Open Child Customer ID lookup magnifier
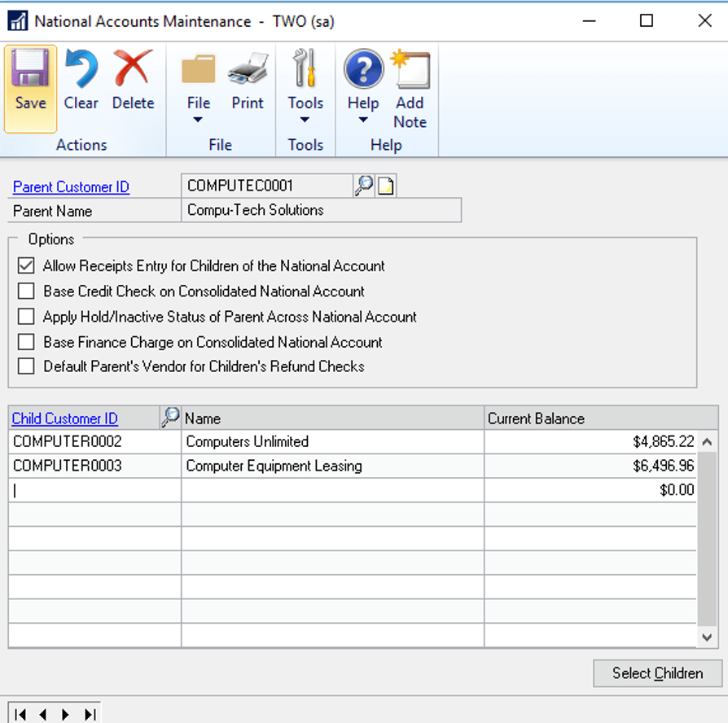Image resolution: width=728 pixels, height=723 pixels. tap(169, 418)
